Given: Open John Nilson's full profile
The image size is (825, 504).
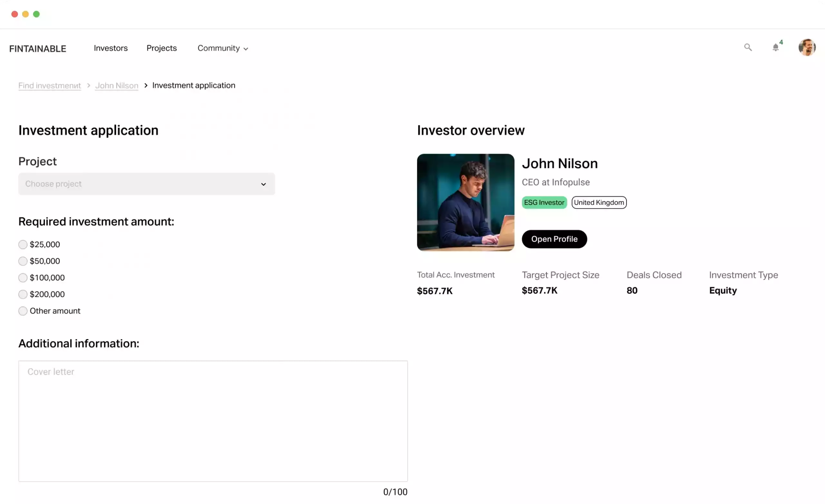Looking at the screenshot, I should (554, 239).
